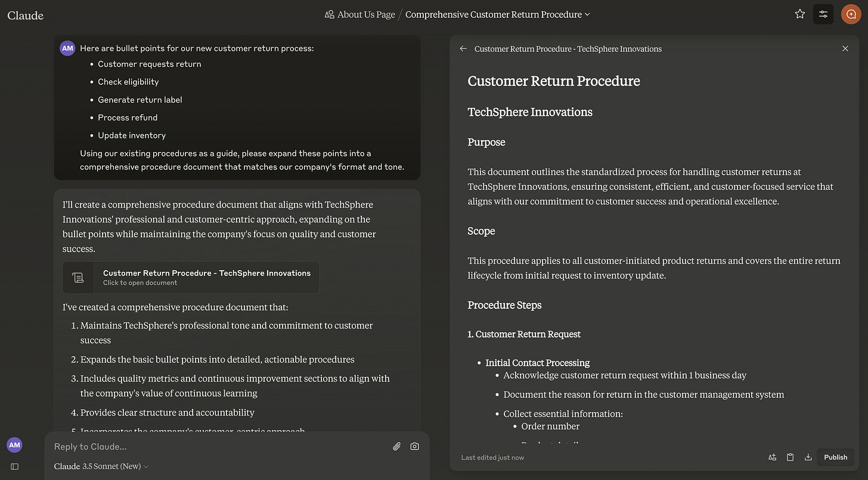Click the artifact header title text

click(568, 49)
